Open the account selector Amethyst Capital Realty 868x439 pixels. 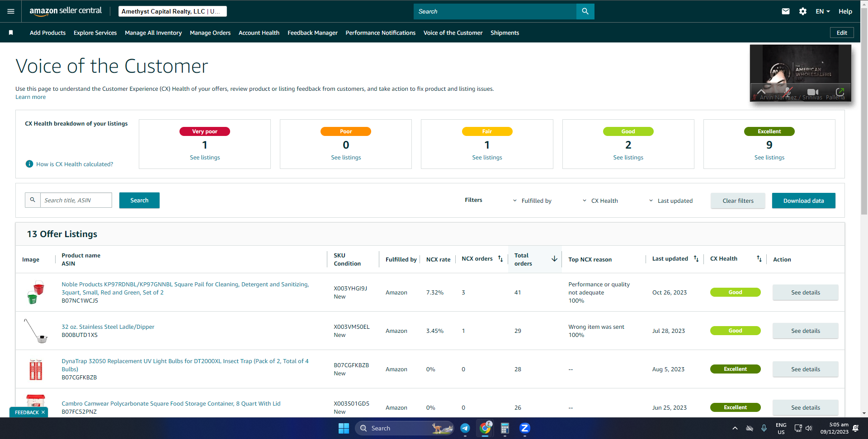[x=173, y=11]
